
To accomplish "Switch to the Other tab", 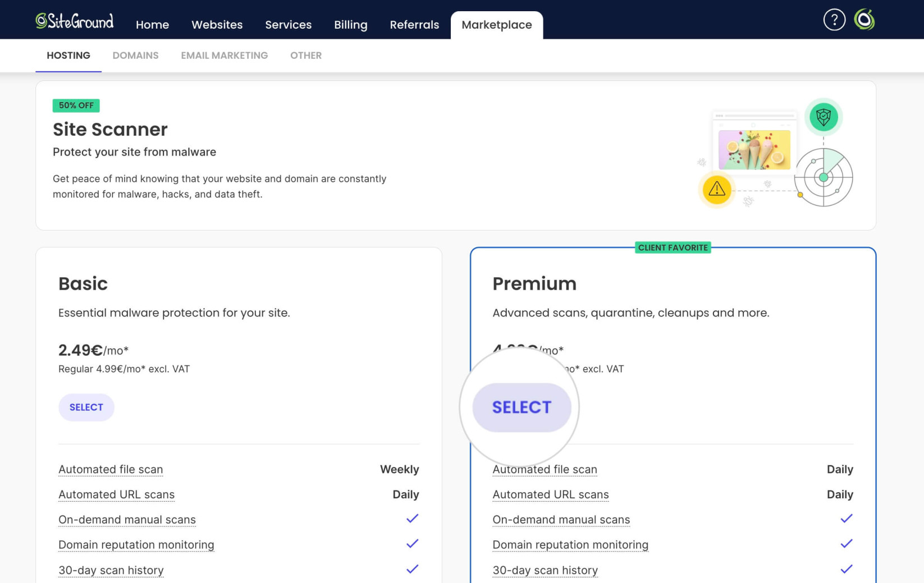I will pyautogui.click(x=306, y=56).
